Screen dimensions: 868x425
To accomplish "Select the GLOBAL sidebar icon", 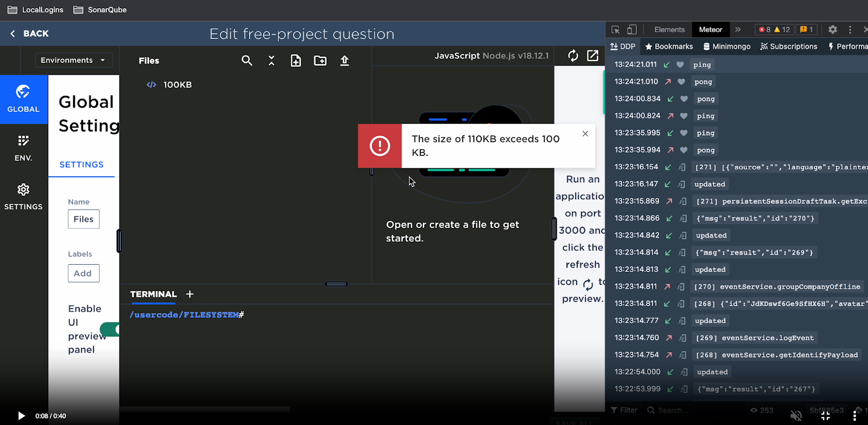I will 23,99.
